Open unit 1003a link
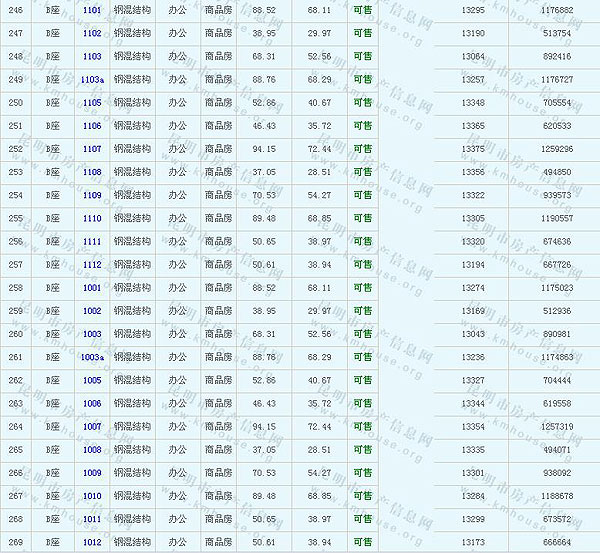The width and height of the screenshot is (600, 553). point(92,357)
